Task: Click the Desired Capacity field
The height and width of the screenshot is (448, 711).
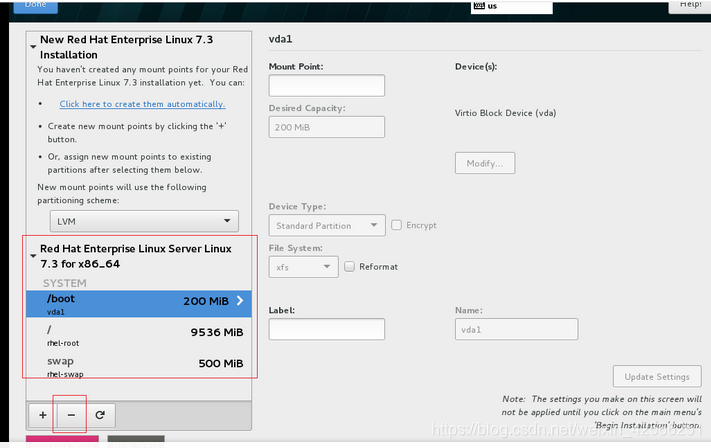Action: click(x=326, y=127)
